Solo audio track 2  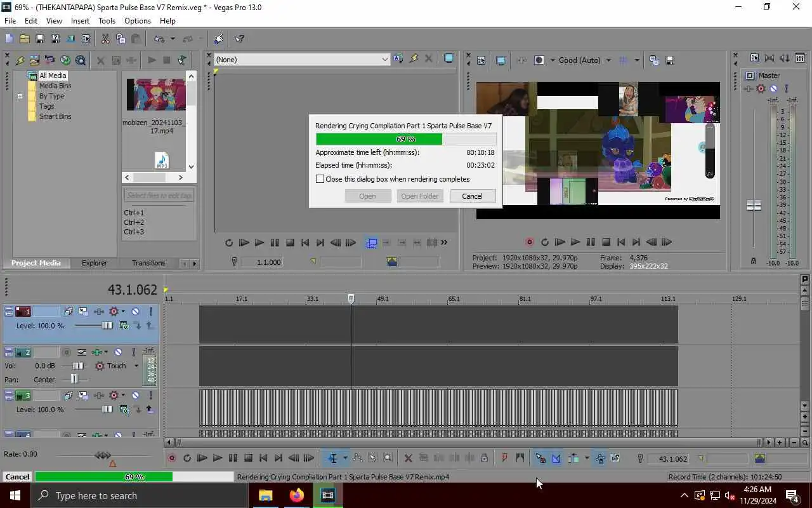(x=134, y=352)
